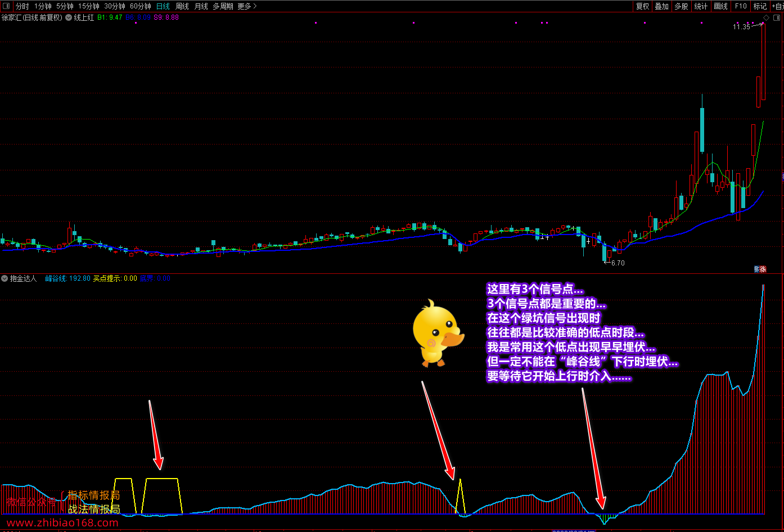Open the 多股 multi-stock view
This screenshot has height=532, width=784.
(681, 6)
